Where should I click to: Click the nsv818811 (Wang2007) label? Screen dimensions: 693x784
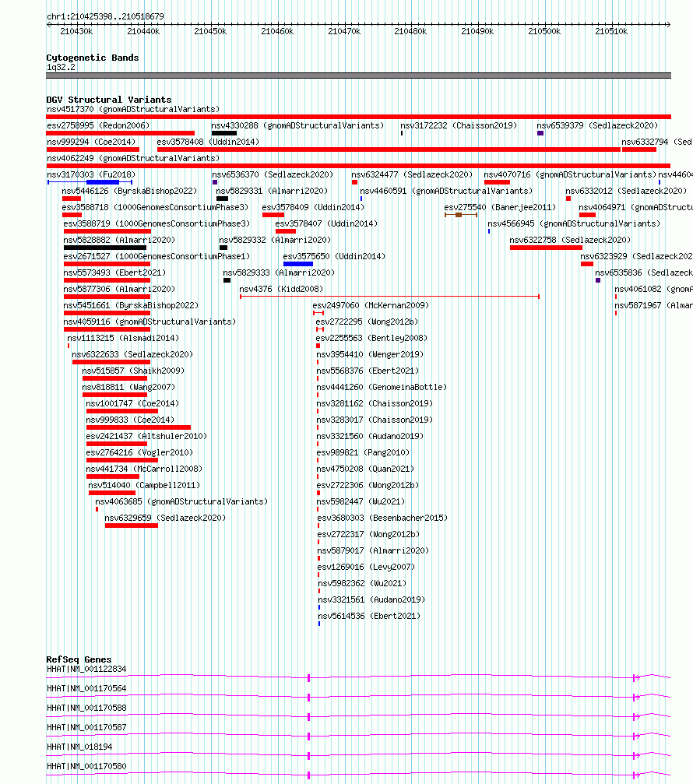click(x=128, y=387)
